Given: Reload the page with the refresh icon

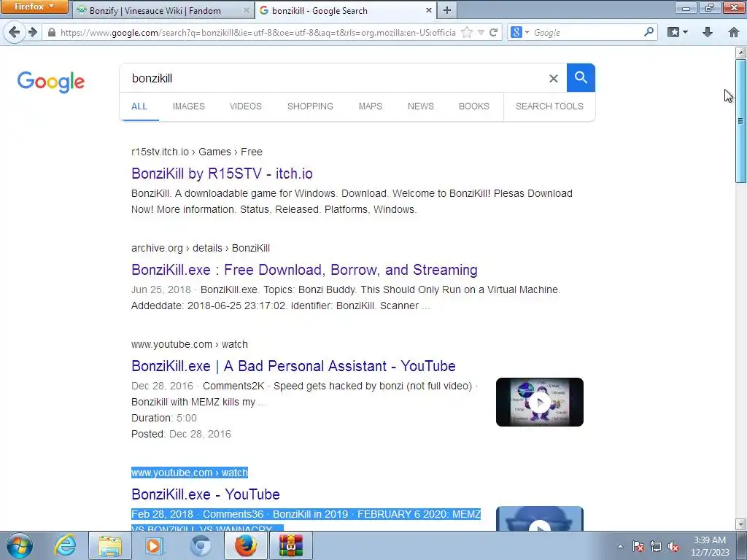Looking at the screenshot, I should pos(494,32).
